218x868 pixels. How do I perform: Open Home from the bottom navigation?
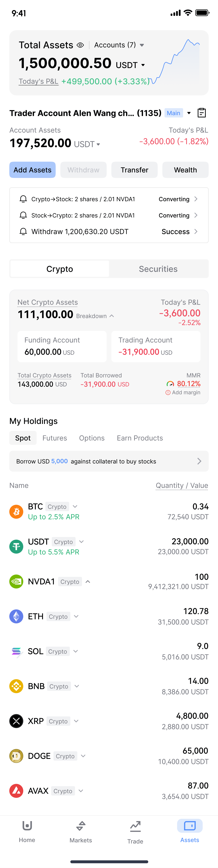pos(27,831)
